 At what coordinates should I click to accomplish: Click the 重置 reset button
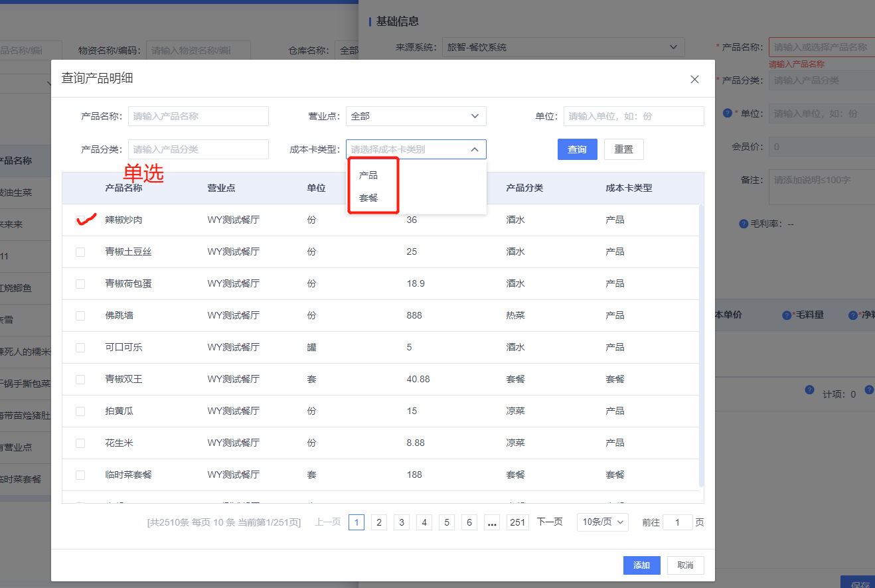pos(623,149)
